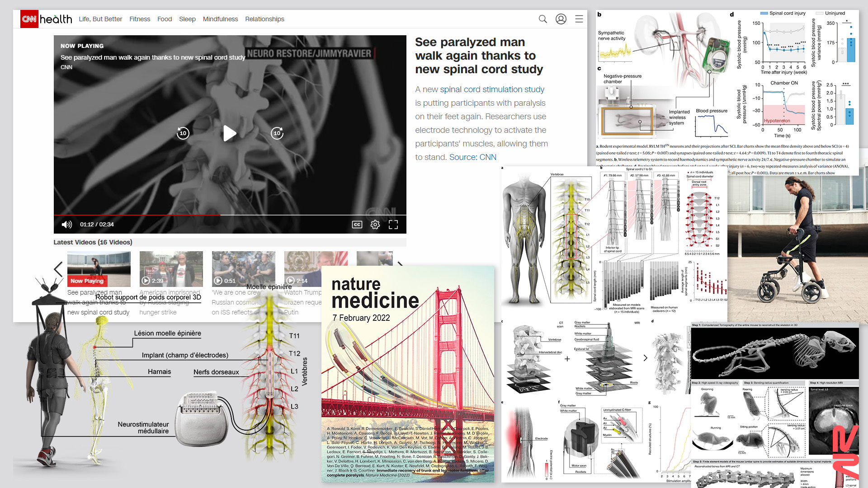Click the NOW PLAYING video overlay title

pyautogui.click(x=82, y=46)
